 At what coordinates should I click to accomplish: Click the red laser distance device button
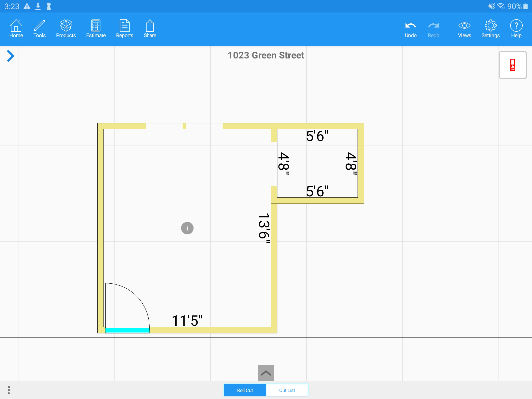[x=513, y=65]
